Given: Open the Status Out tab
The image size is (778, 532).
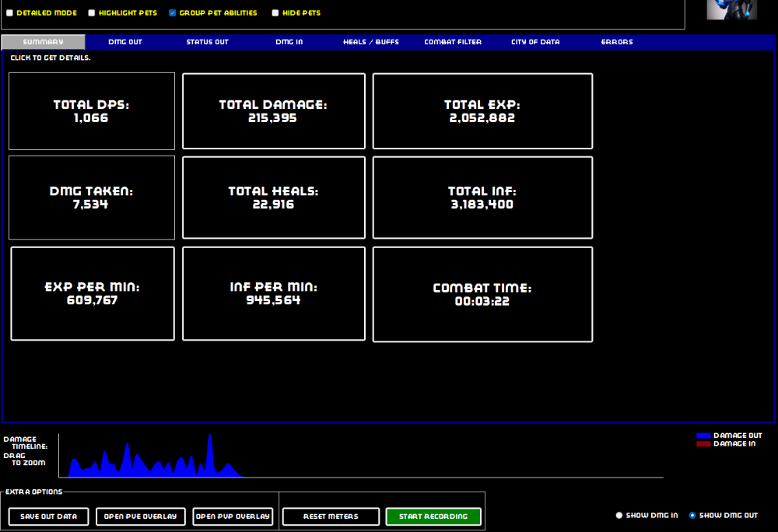Looking at the screenshot, I should pos(207,42).
